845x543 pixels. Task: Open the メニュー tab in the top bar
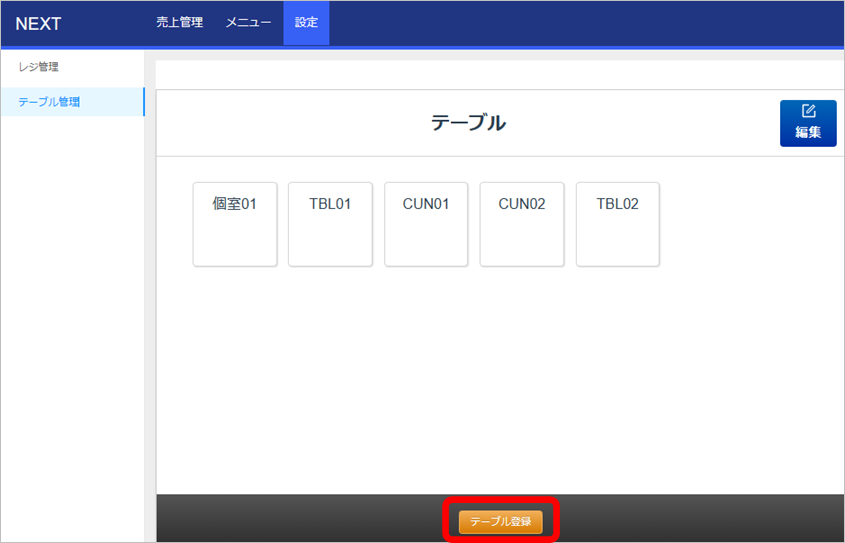point(248,23)
